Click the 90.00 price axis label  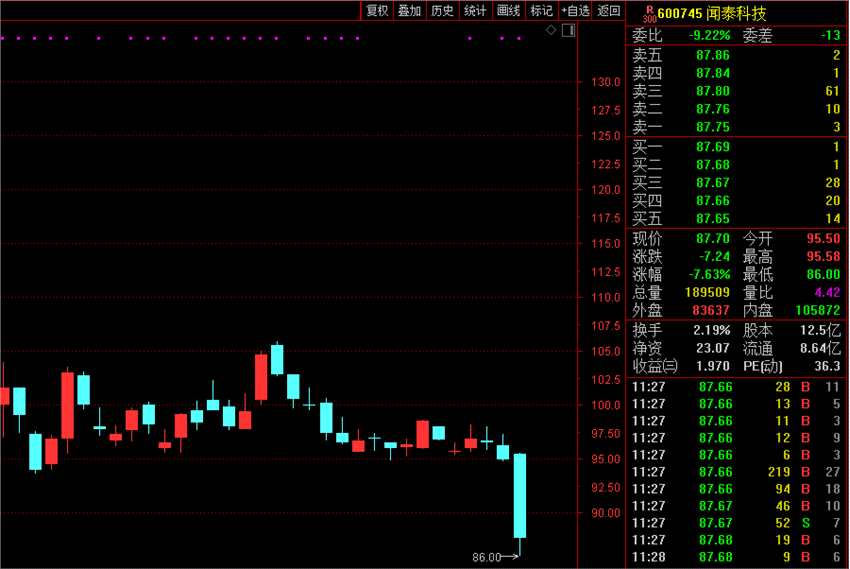click(606, 513)
